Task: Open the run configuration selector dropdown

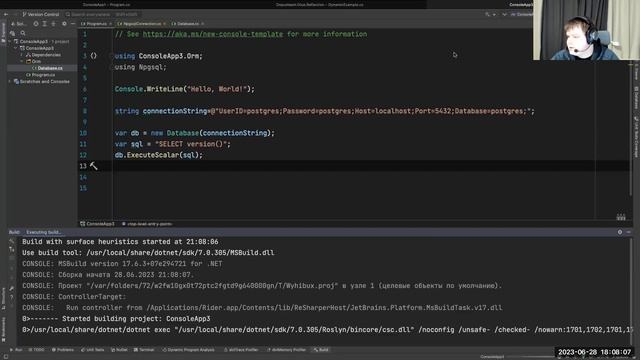Action: [x=521, y=14]
